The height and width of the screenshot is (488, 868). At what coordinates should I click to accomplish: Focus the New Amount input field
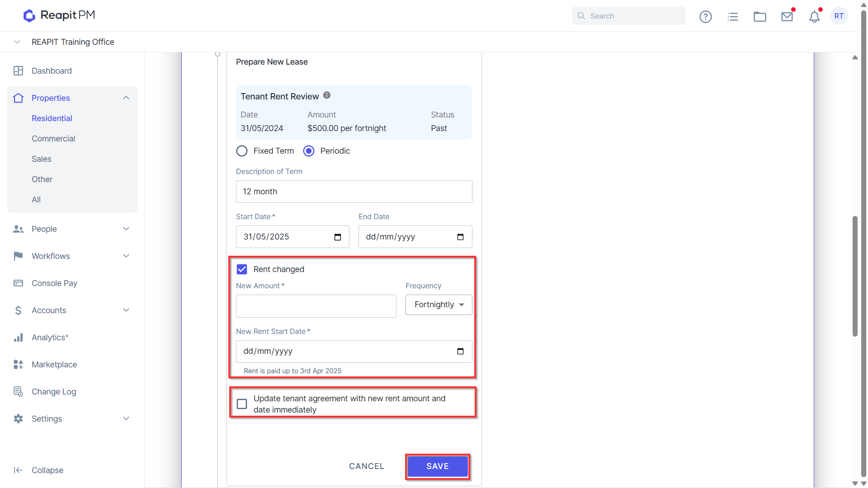pos(316,306)
